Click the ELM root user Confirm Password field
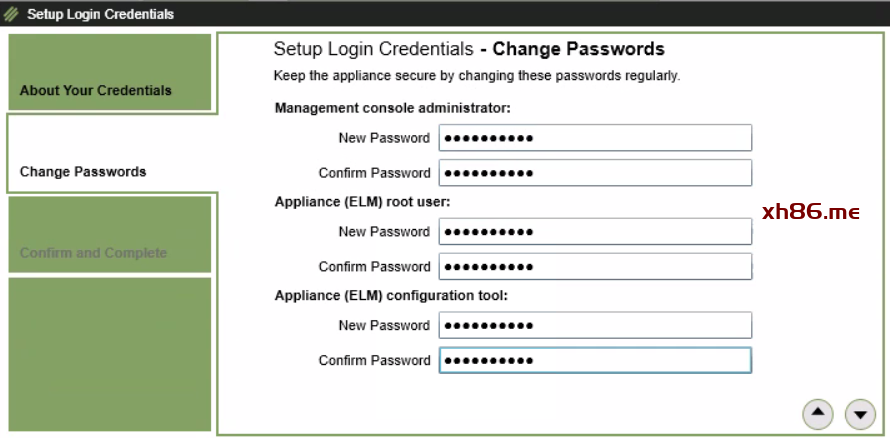 (x=595, y=267)
